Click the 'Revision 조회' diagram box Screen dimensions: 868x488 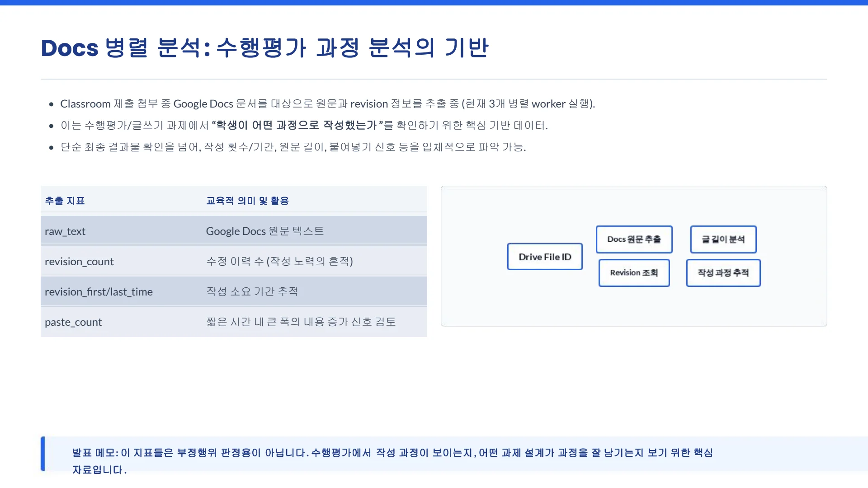[634, 273]
